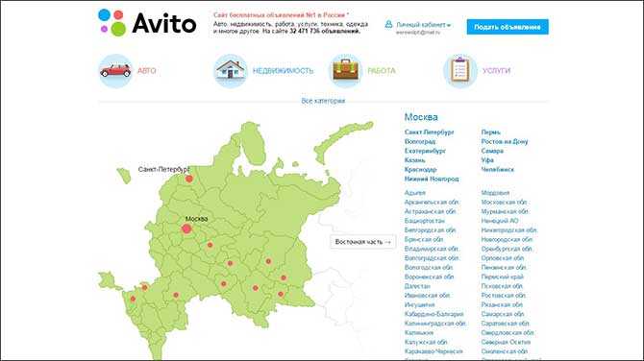The image size is (644, 361).
Task: Open the Москва city heading link
Action: (421, 117)
